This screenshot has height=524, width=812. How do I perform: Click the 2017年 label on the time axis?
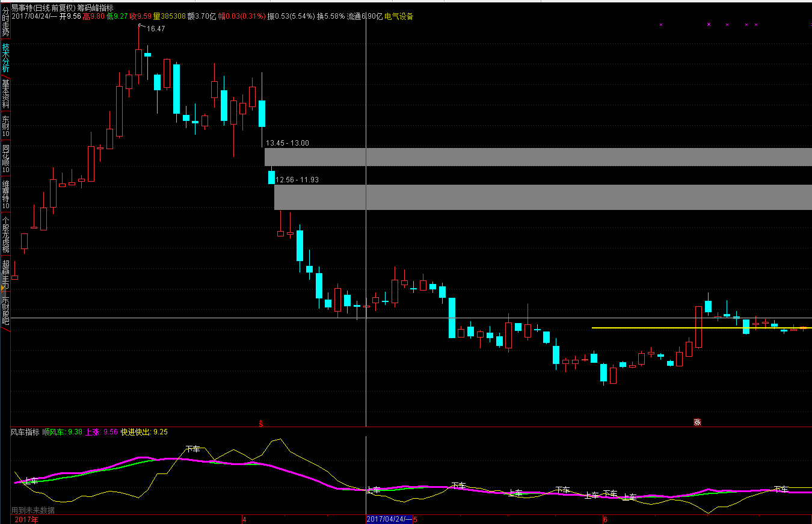point(26,519)
